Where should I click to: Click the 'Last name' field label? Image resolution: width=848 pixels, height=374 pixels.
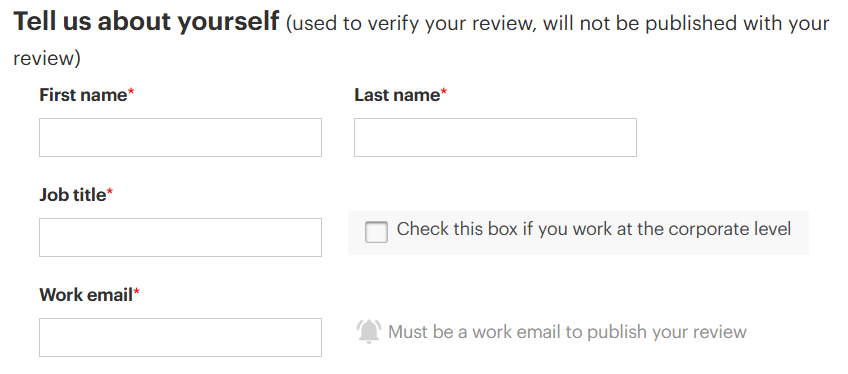pyautogui.click(x=397, y=95)
